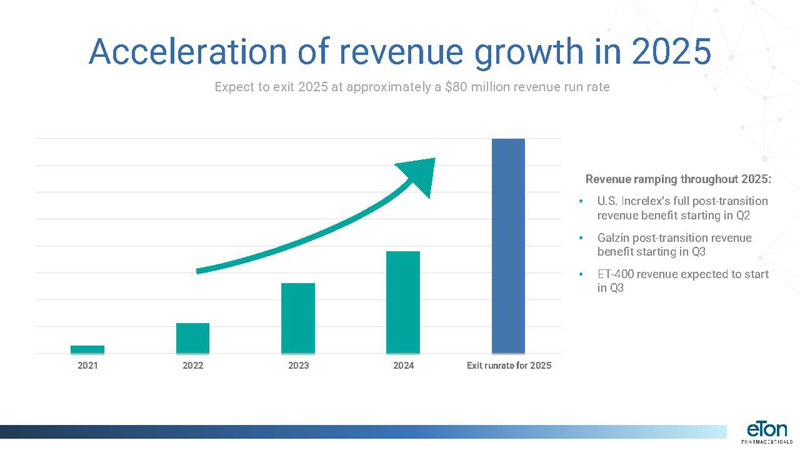Select the '2022' axis label
Screen dimensions: 800x450
[x=193, y=365]
